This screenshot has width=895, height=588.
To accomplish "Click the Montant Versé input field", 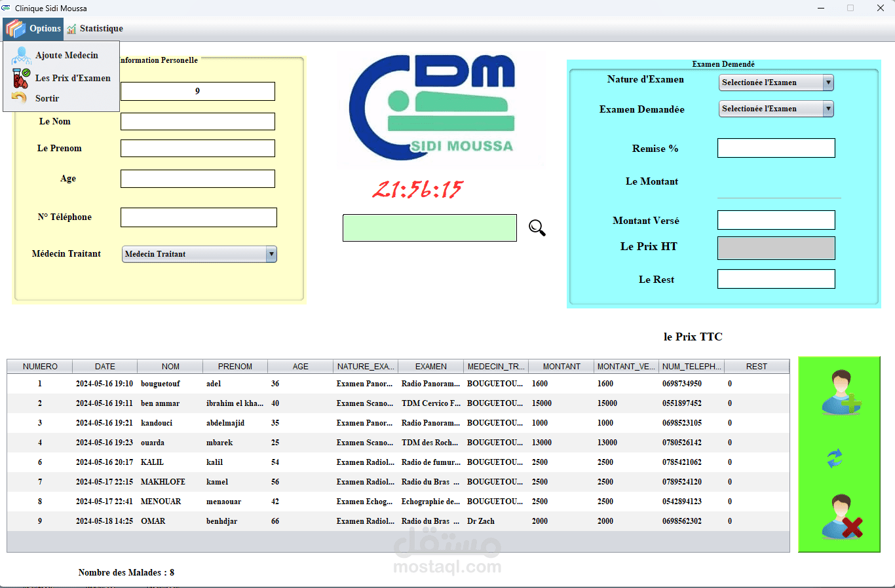I will coord(776,220).
